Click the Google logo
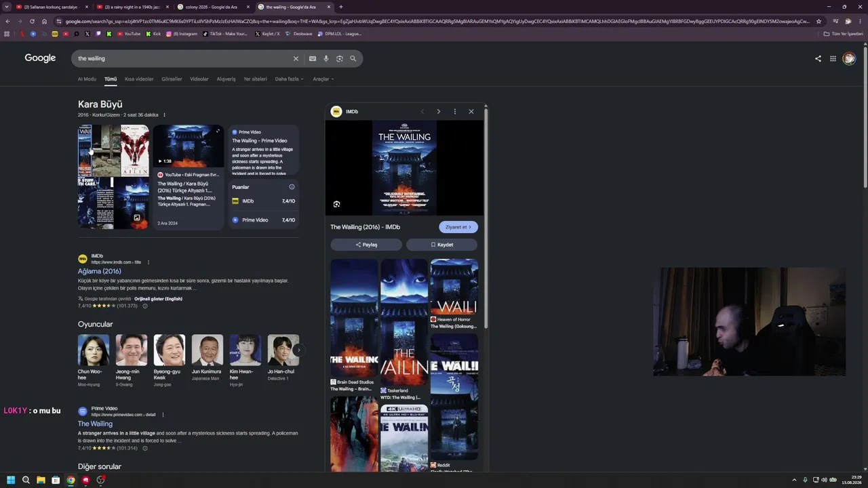The height and width of the screenshot is (488, 868). coord(40,58)
